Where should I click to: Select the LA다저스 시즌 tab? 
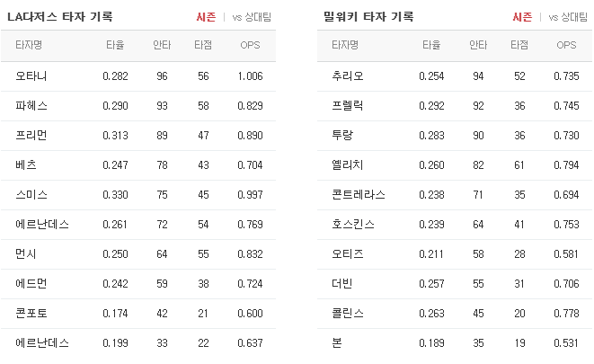pos(206,17)
